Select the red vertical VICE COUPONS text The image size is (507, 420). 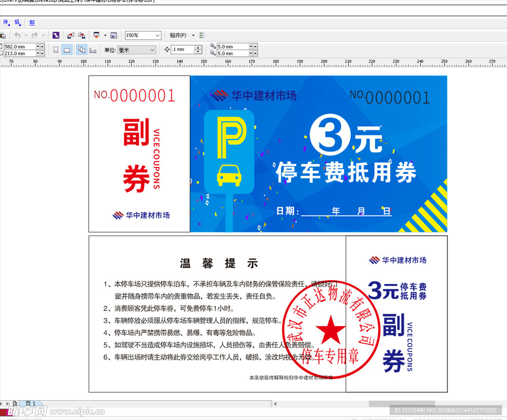pos(156,159)
